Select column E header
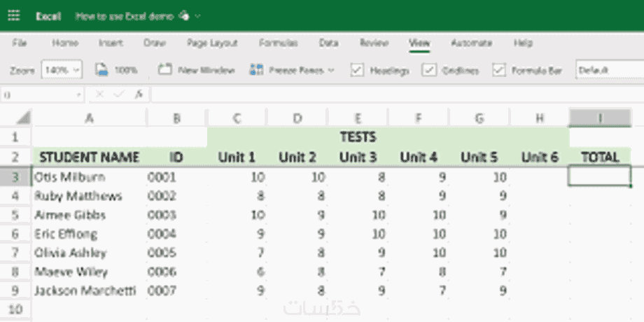The image size is (644, 322). tap(358, 118)
